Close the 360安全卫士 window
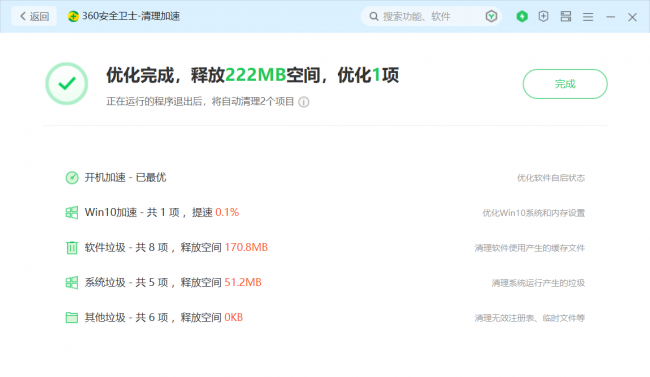 [632, 17]
